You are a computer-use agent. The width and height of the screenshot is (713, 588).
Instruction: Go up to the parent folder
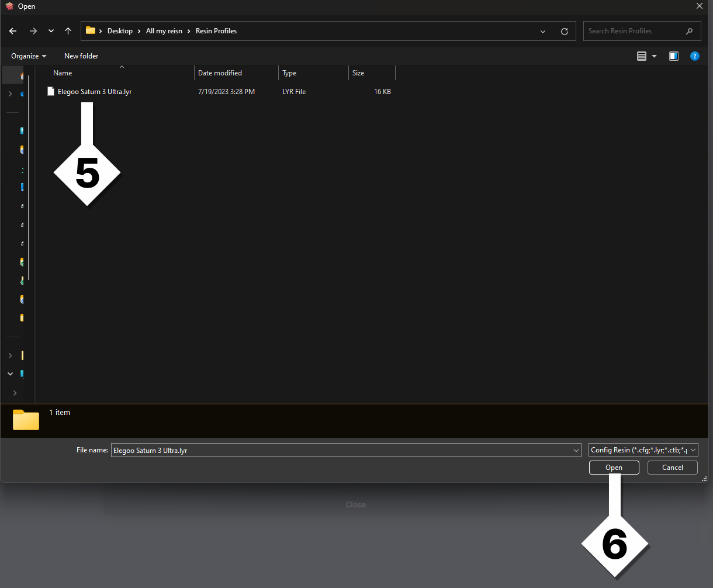[67, 31]
